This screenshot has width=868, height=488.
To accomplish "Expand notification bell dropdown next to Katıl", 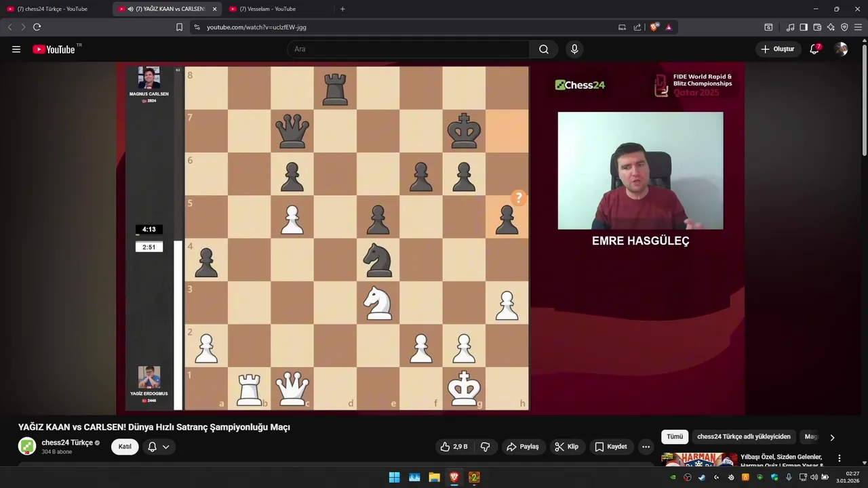I will click(x=158, y=447).
